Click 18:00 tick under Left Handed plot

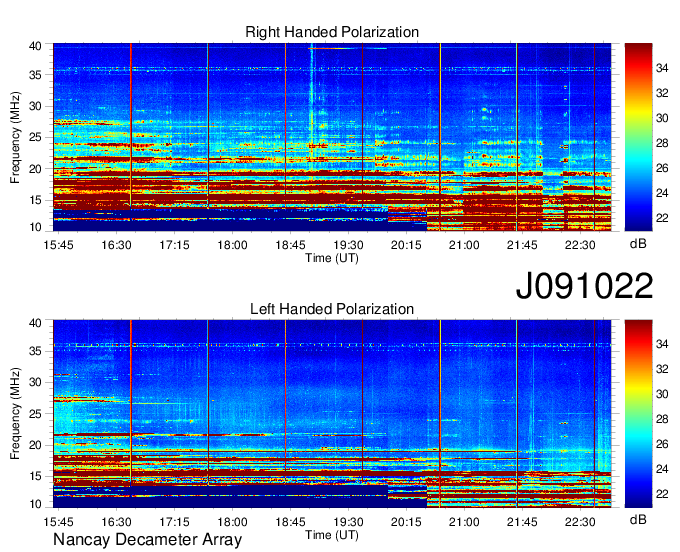point(232,521)
